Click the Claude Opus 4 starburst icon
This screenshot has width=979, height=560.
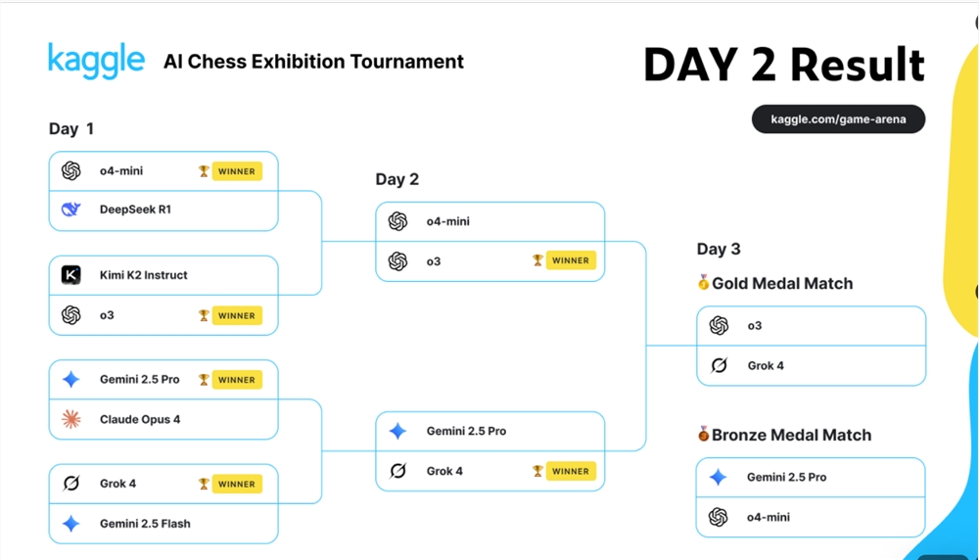(x=70, y=420)
